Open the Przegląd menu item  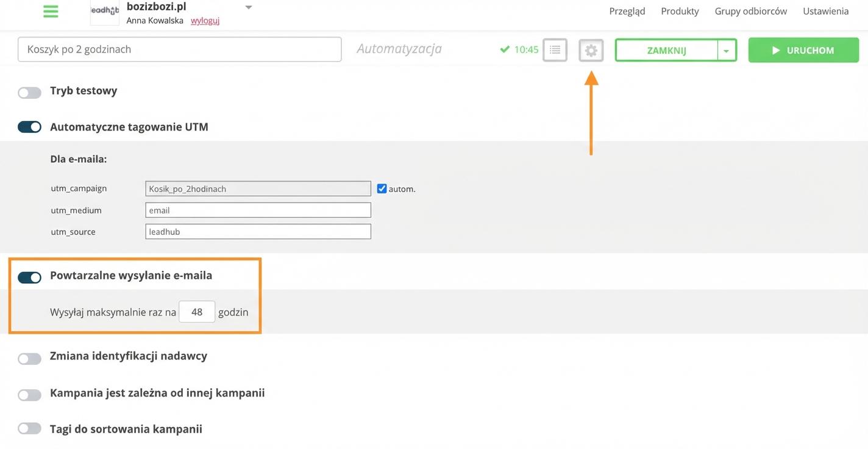627,11
